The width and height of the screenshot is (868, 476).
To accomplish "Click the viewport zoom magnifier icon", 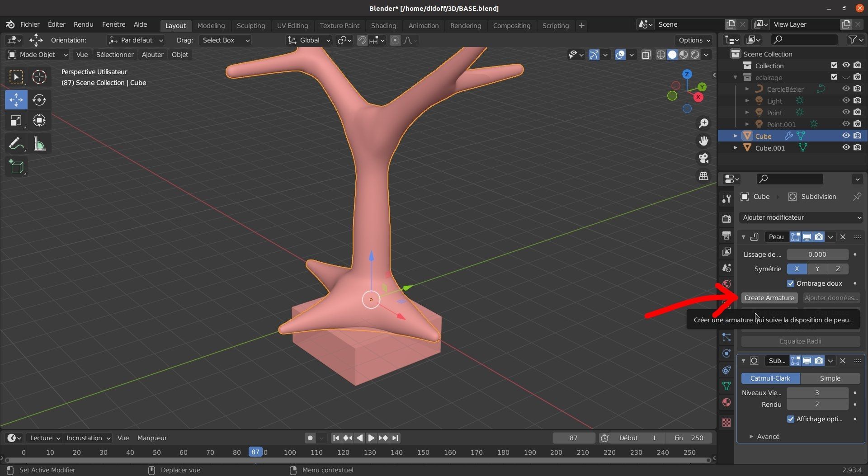I will click(x=703, y=123).
